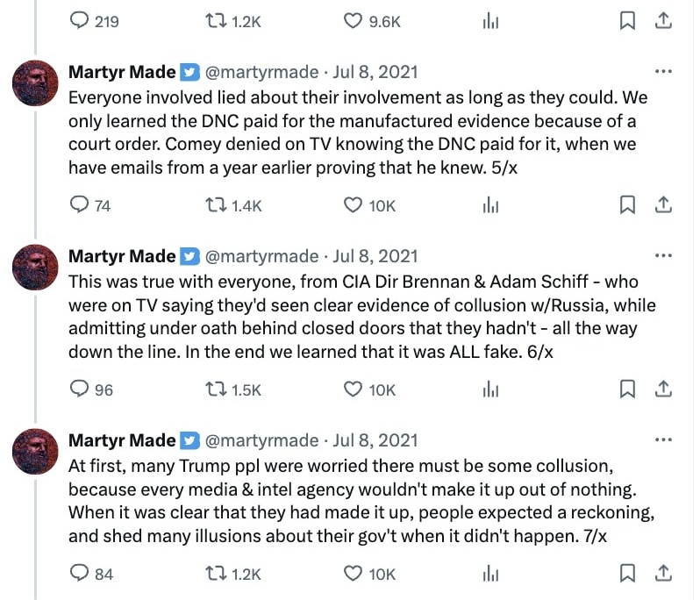Reply to the 6/x tweet about Brennan

coord(79,389)
